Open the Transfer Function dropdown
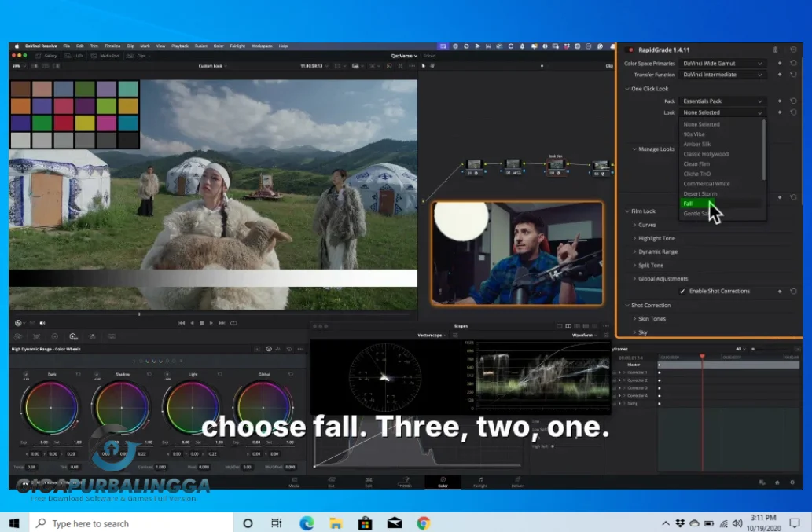 click(x=722, y=75)
